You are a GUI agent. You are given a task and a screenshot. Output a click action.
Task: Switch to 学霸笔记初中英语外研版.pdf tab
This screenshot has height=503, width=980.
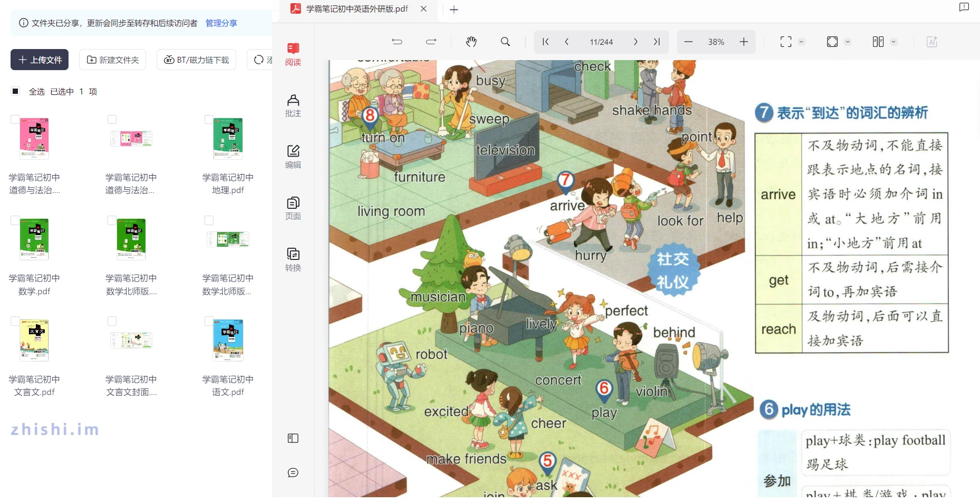(x=357, y=9)
